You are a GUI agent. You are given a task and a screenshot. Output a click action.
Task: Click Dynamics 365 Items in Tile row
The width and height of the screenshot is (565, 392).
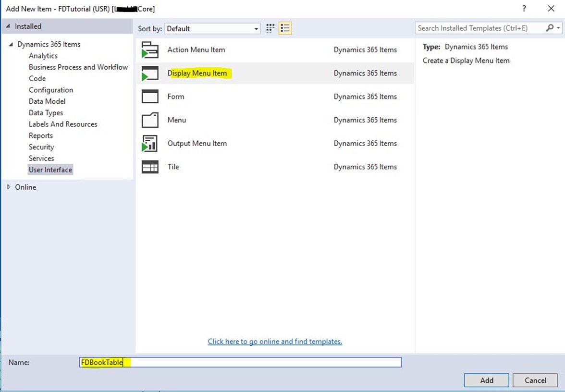pyautogui.click(x=365, y=167)
